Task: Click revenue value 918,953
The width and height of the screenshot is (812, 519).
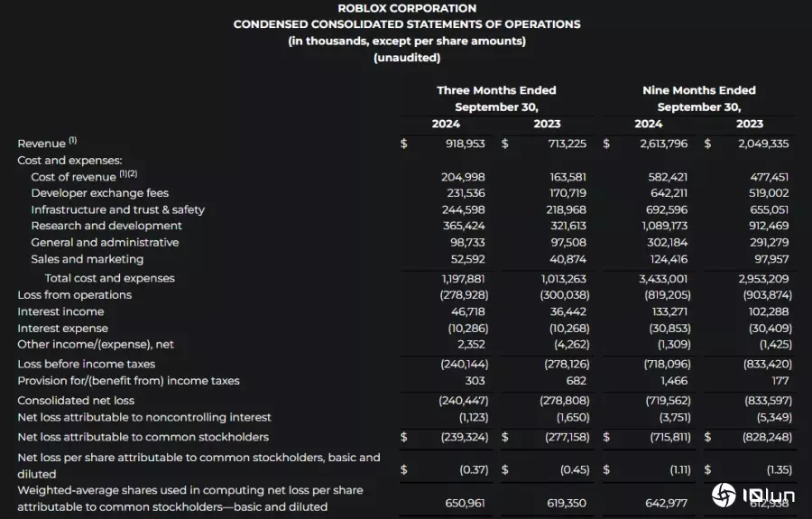Action: 465,144
